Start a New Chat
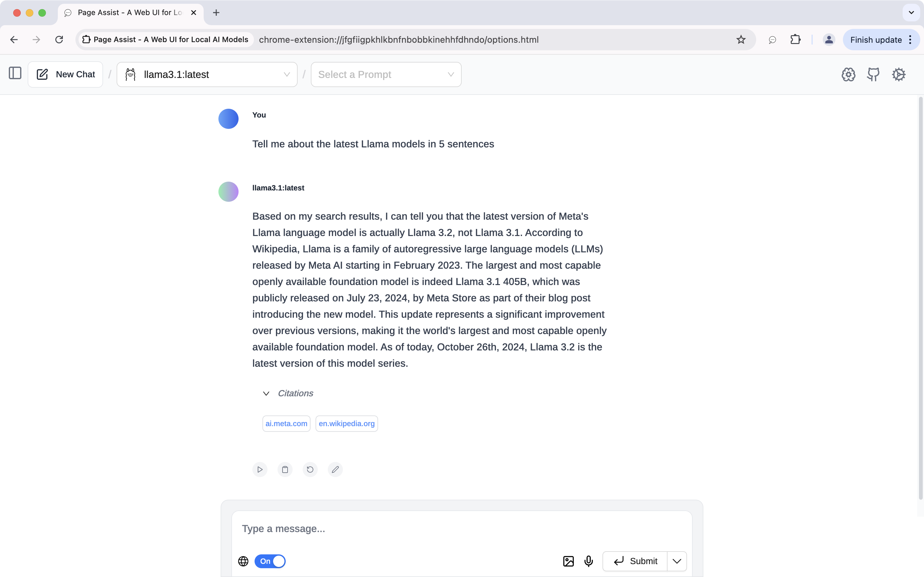The width and height of the screenshot is (924, 577). [66, 74]
